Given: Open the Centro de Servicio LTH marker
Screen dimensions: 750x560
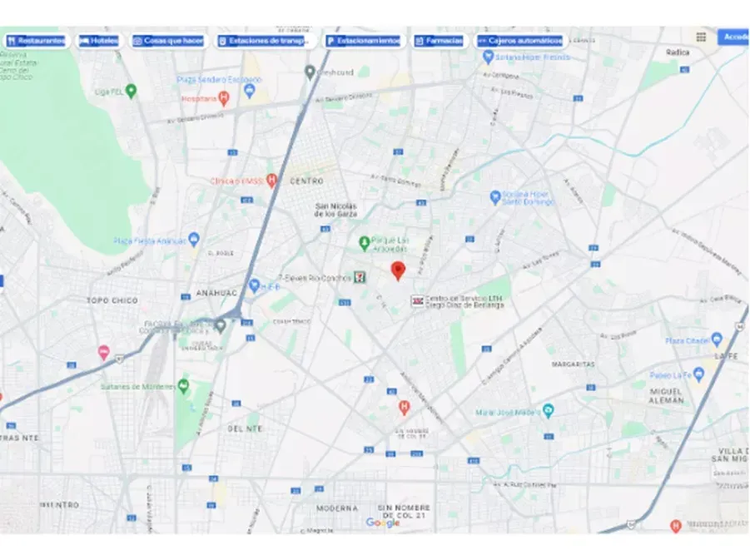Looking at the screenshot, I should tap(418, 301).
